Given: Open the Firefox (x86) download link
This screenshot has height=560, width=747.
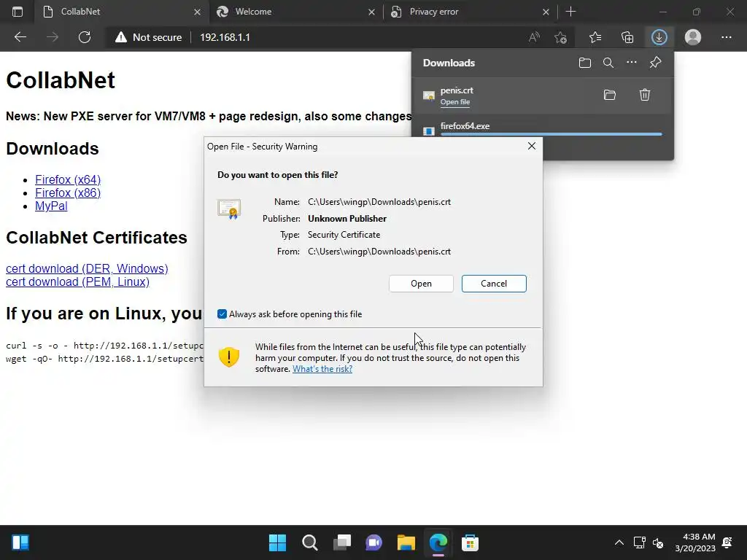Looking at the screenshot, I should 68,192.
